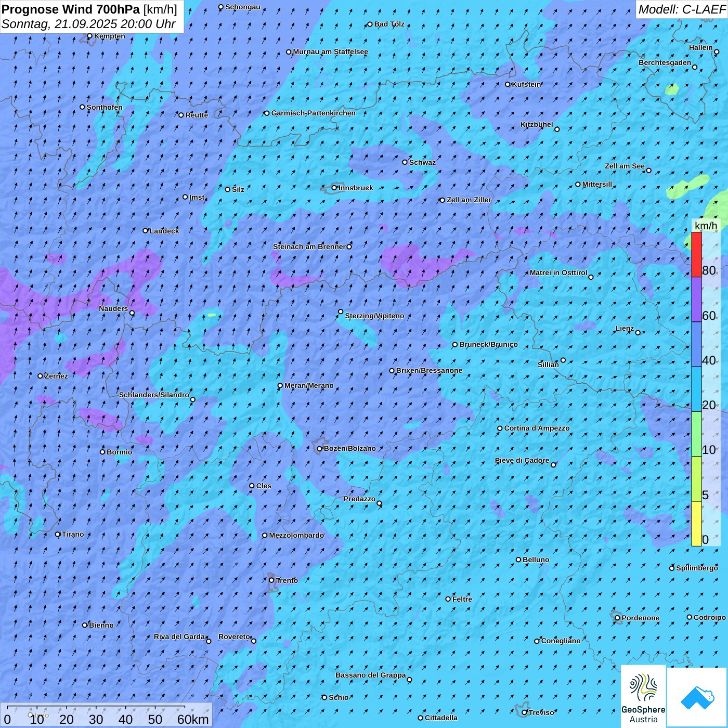This screenshot has height=728, width=728.
Task: Click the Reutte label
Action: (197, 115)
